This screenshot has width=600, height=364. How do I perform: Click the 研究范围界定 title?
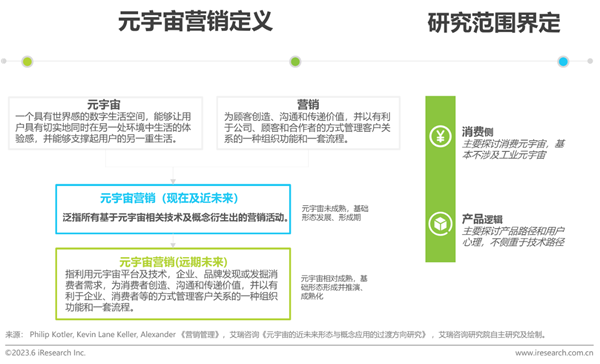click(x=494, y=23)
